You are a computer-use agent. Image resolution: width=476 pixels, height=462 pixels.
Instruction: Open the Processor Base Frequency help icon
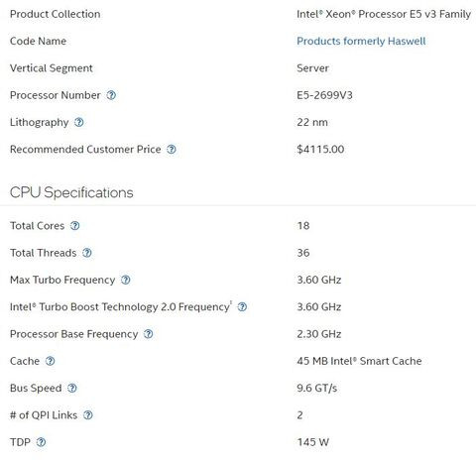(x=149, y=334)
